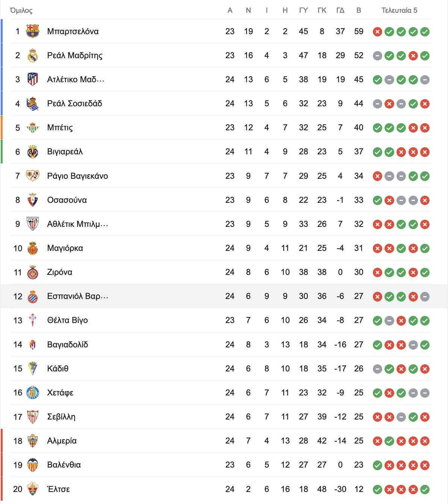Click the Barcelona club crest icon
The height and width of the screenshot is (504, 448).
pyautogui.click(x=33, y=31)
